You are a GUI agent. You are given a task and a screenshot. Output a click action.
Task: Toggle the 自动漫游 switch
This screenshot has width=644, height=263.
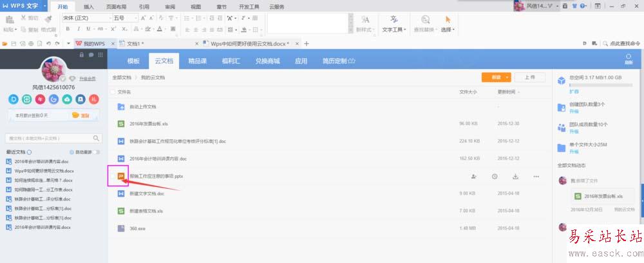click(x=96, y=152)
